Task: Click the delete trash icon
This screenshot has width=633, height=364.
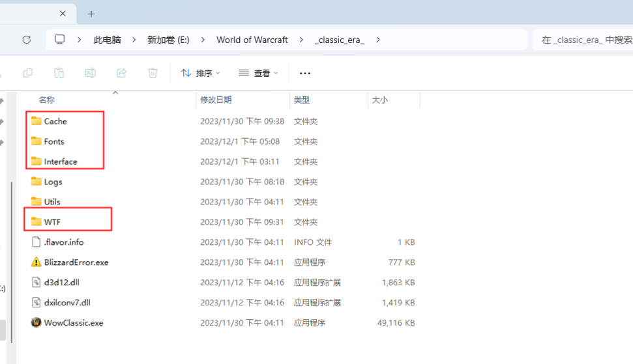Action: point(153,73)
